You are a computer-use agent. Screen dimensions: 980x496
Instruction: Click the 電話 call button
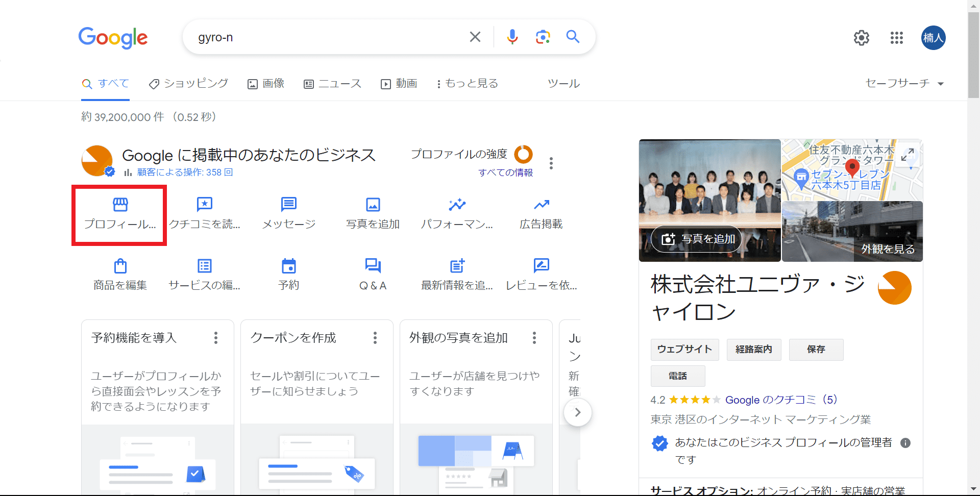pos(678,376)
